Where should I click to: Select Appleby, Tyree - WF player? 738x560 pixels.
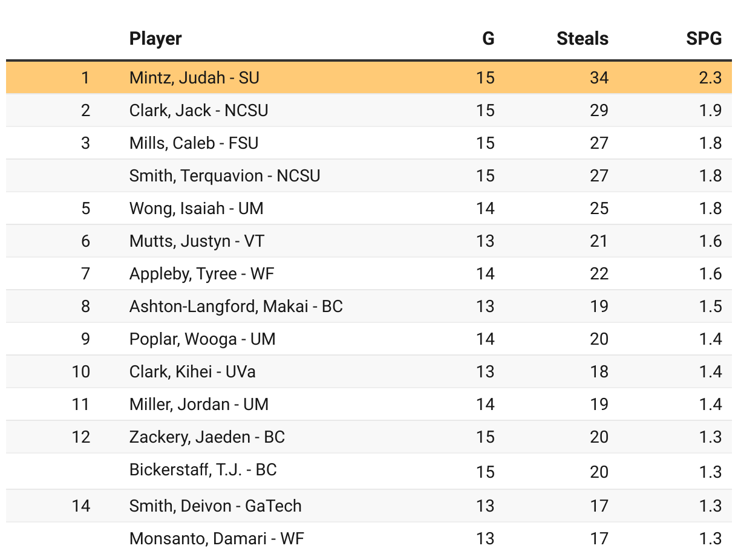201,273
